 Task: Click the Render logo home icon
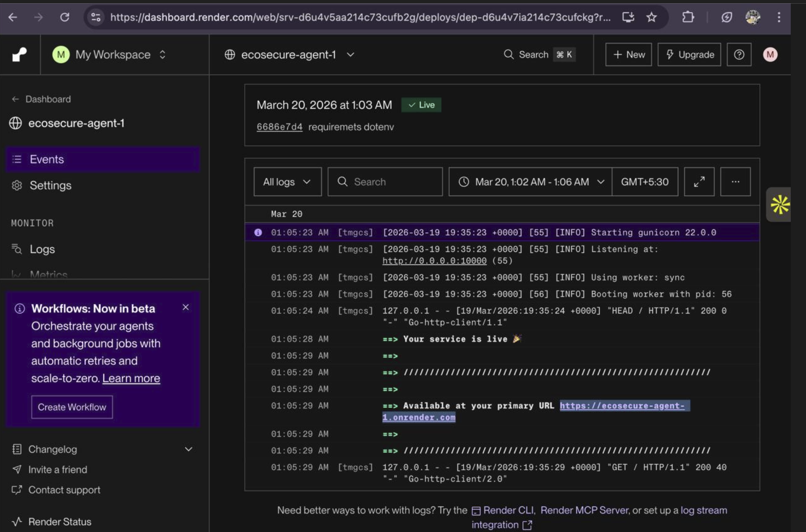click(19, 54)
